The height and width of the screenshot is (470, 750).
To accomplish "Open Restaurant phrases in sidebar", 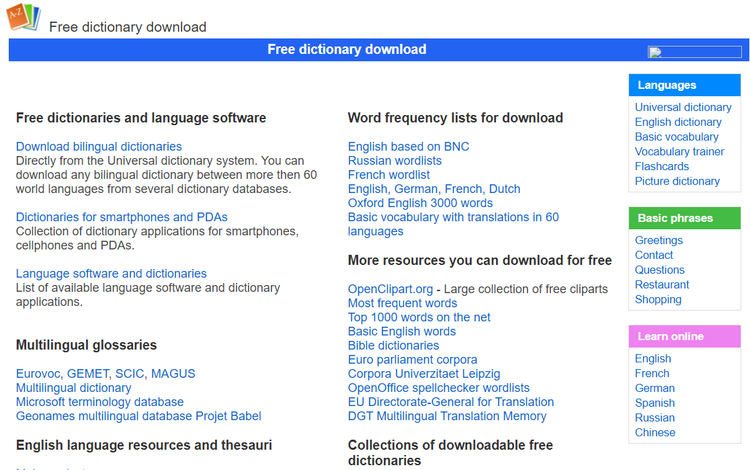I will pyautogui.click(x=661, y=284).
